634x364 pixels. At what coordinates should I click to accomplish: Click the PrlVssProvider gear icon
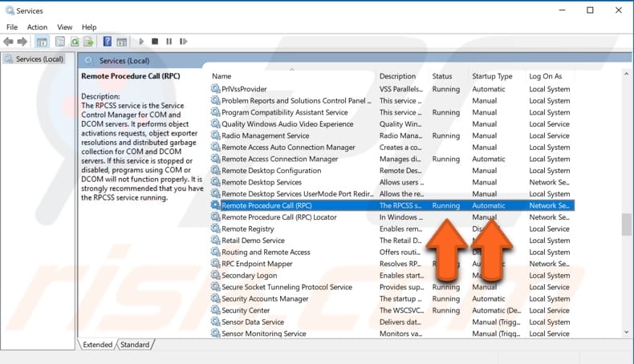(x=216, y=88)
